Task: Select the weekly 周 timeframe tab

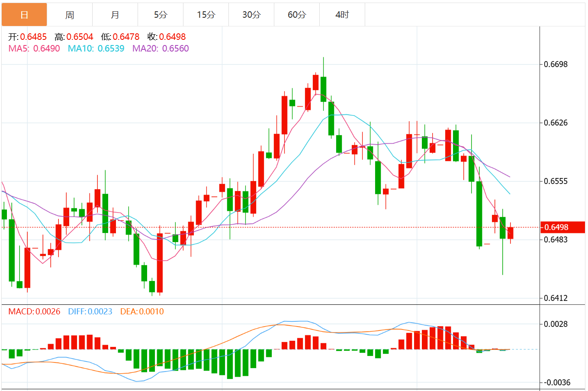Action: tap(70, 15)
